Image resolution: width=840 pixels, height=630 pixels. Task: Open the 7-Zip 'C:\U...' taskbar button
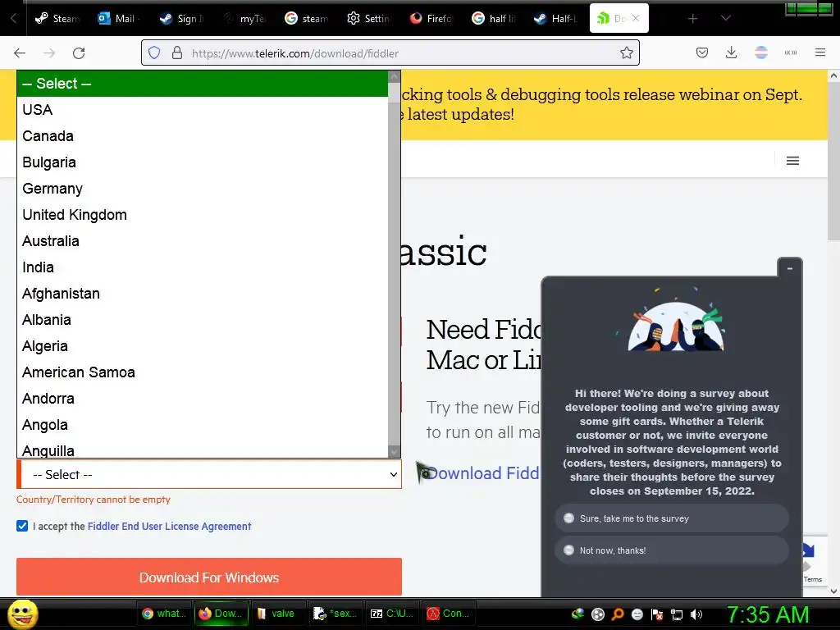pos(392,614)
